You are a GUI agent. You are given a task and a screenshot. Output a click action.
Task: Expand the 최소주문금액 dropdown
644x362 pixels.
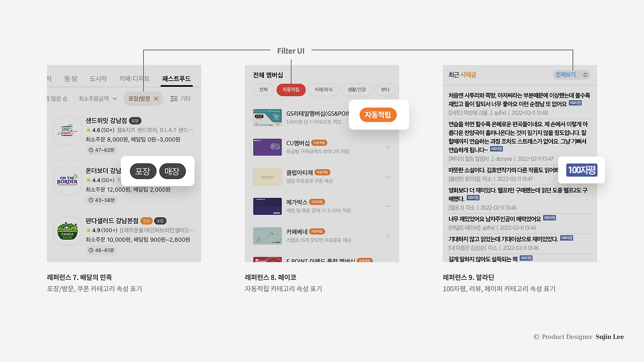[x=98, y=99]
